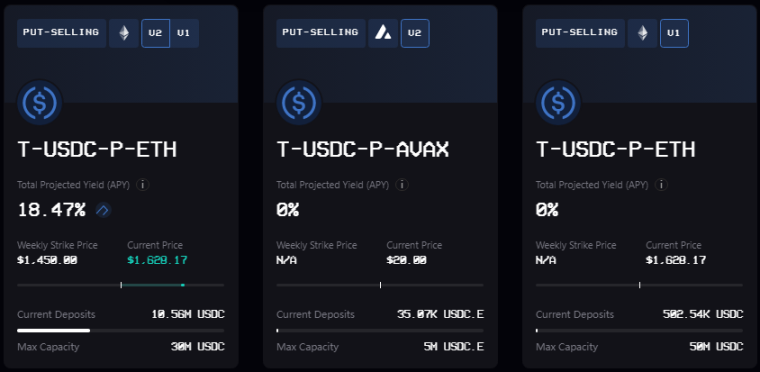Select the V2 badge on the AVAX card
Viewport: 760px width, 372px height.
[415, 33]
